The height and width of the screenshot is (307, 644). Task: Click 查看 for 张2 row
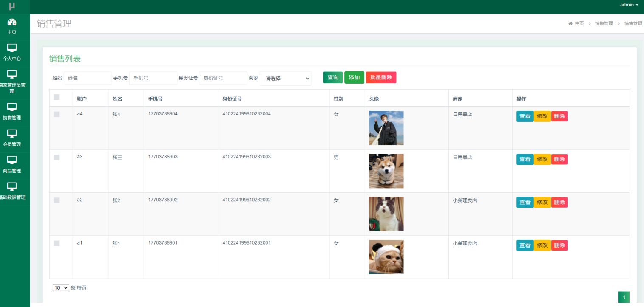coord(525,202)
